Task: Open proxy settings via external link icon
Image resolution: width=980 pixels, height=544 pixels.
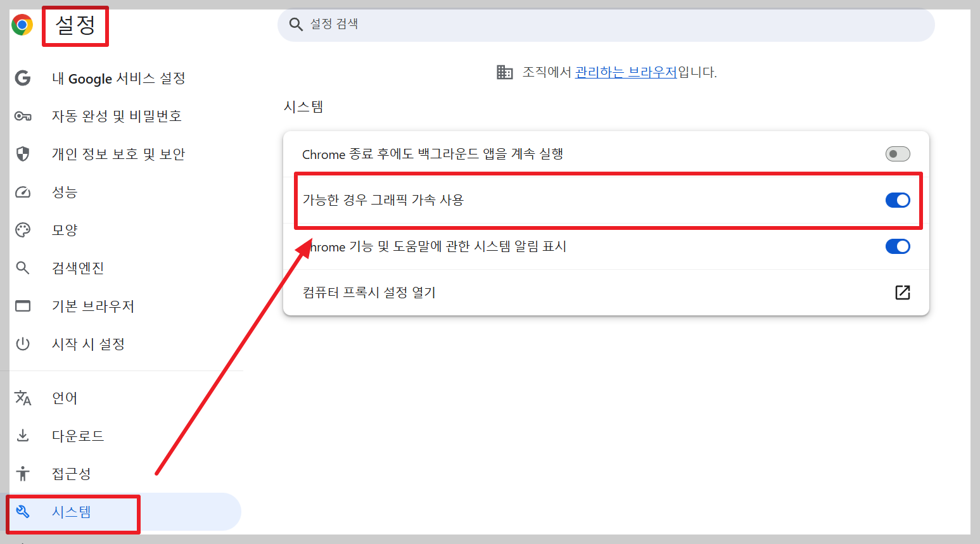Action: 903,292
